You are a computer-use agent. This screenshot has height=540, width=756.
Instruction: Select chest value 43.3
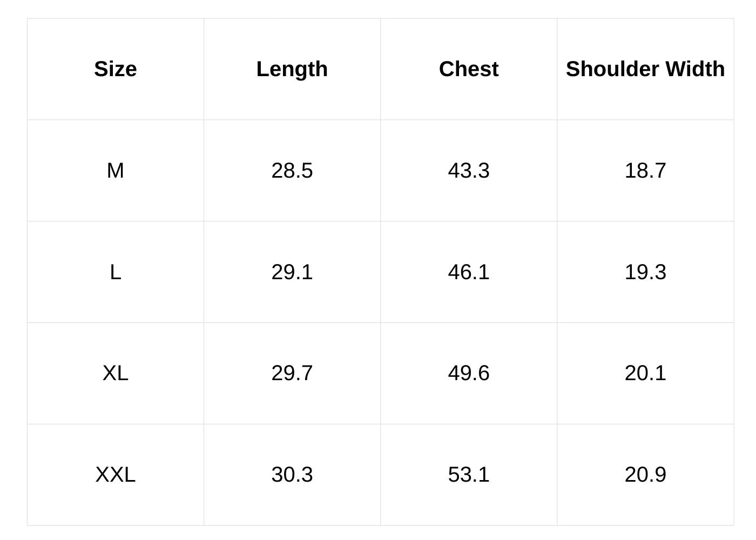pyautogui.click(x=468, y=171)
